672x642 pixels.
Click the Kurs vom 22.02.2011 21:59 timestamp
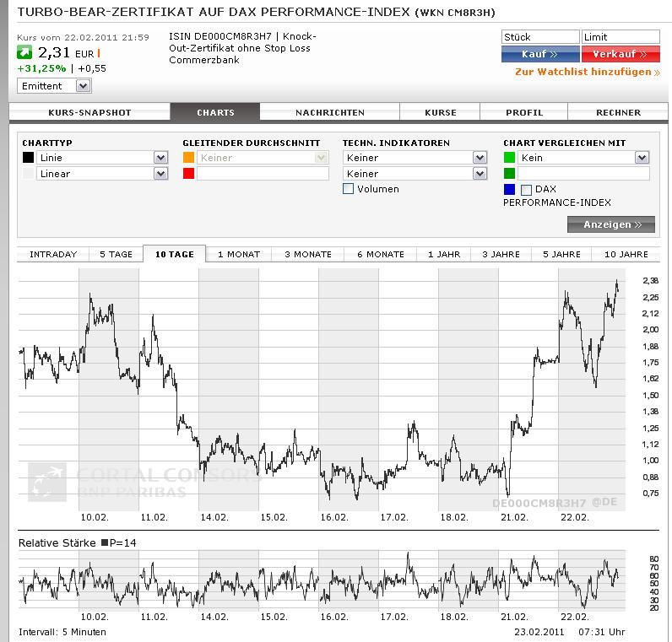click(x=83, y=38)
